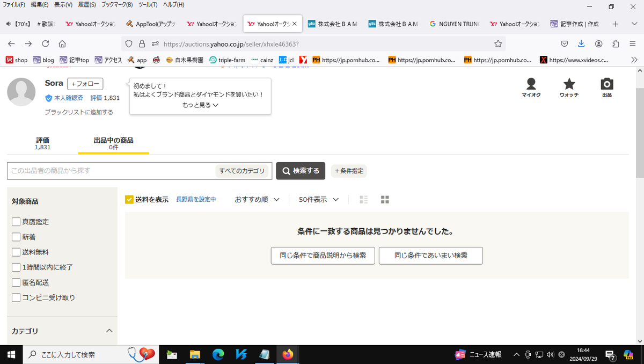
Task: Uncheck the 送料を表示 checkbox
Action: point(129,200)
